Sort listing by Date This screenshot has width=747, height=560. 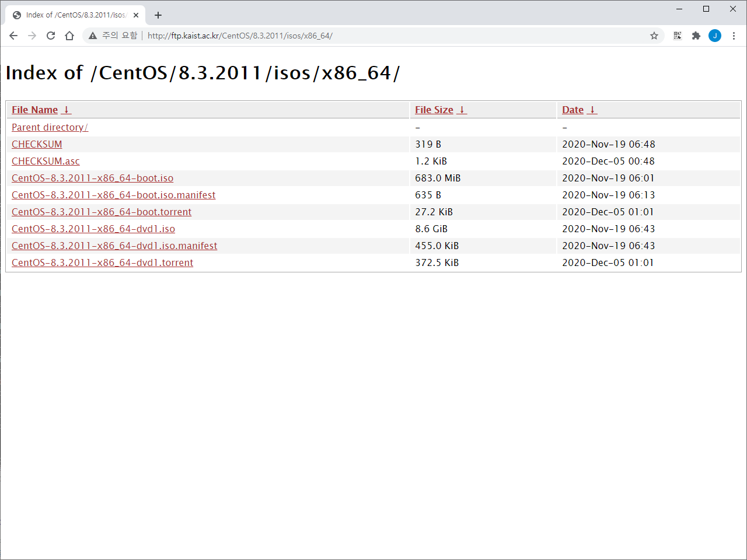coord(573,110)
